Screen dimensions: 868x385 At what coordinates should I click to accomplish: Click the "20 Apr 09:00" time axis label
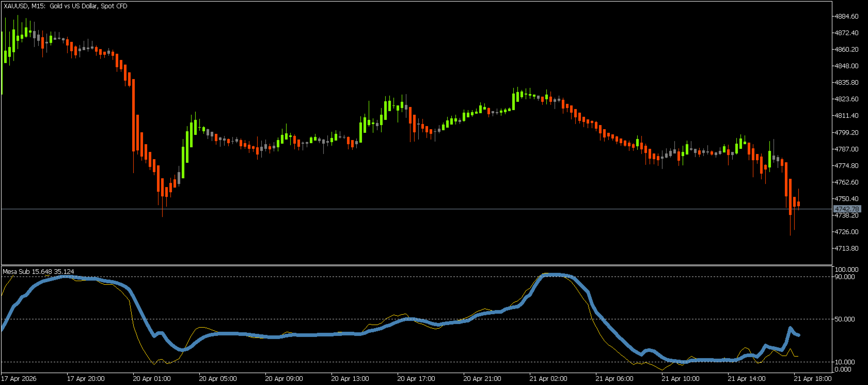pos(284,378)
